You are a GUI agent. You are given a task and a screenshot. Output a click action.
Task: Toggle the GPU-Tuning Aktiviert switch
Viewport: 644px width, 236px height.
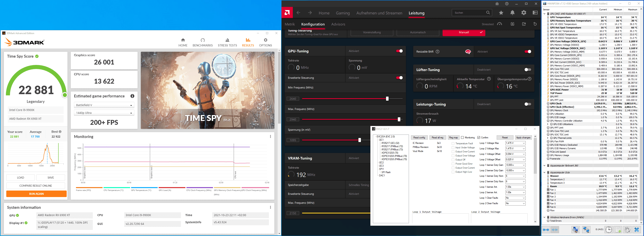coord(399,51)
